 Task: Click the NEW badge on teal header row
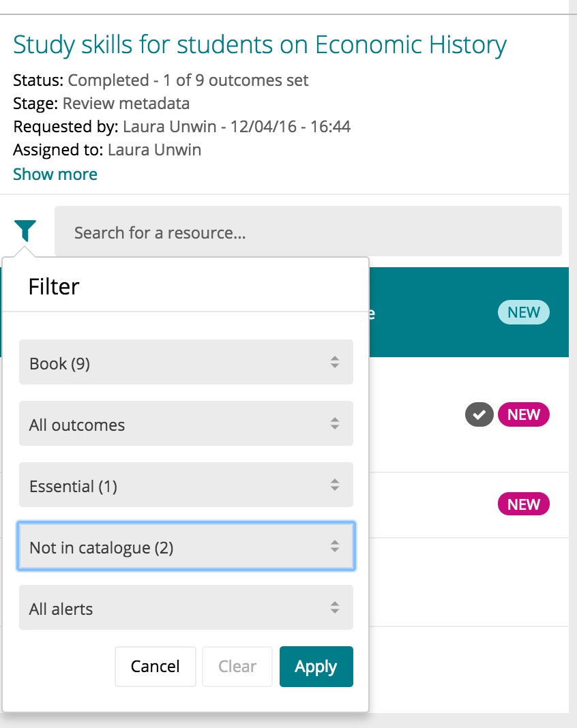click(524, 312)
